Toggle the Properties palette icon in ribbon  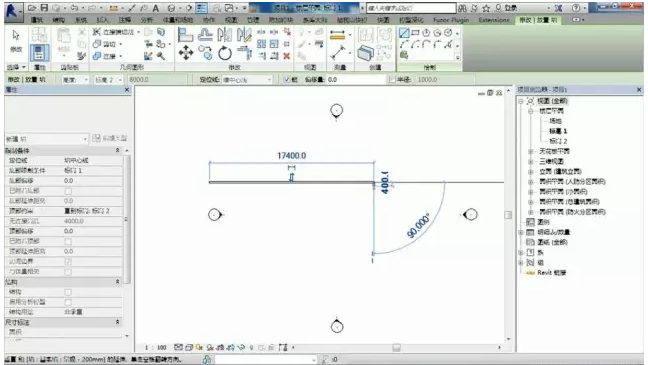point(39,52)
